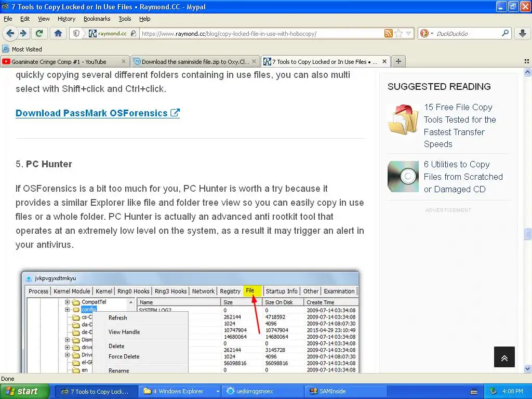The height and width of the screenshot is (399, 532).
Task: Click the folder thumbnail for file copy tools
Action: click(403, 119)
